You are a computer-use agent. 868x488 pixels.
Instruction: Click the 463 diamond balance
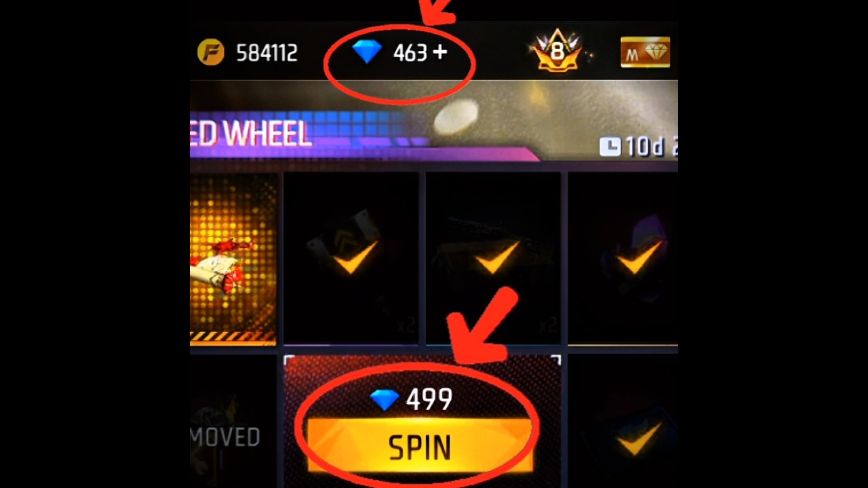[410, 53]
